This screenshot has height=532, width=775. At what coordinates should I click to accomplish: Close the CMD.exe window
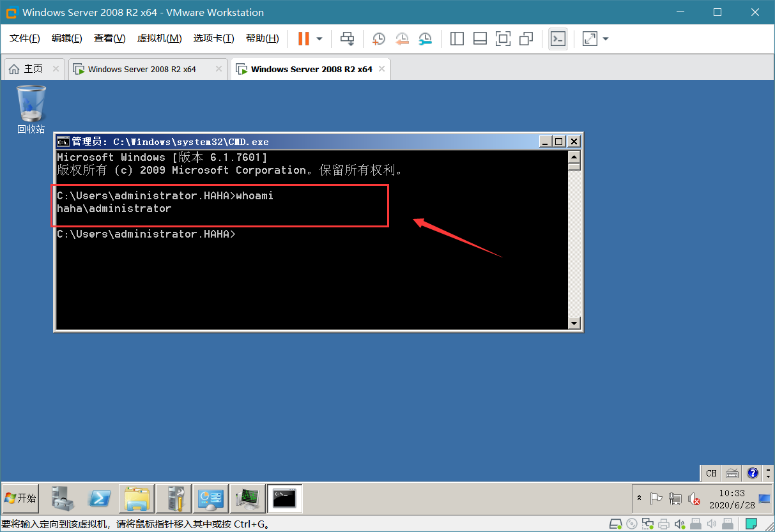coord(574,142)
